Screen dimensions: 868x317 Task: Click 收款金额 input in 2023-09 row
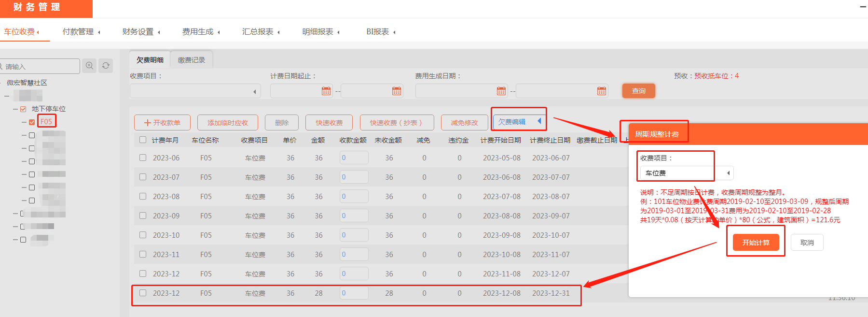click(354, 216)
